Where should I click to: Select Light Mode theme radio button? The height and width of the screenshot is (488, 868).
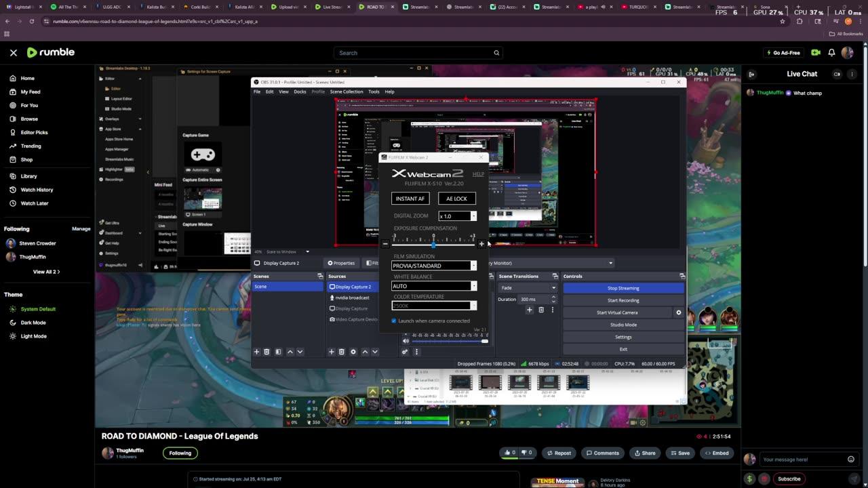[13, 336]
